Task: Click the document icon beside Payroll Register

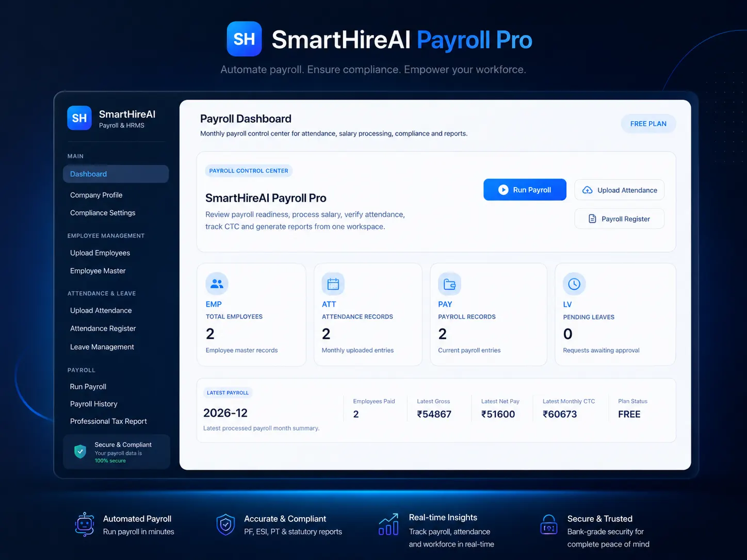Action: (592, 219)
